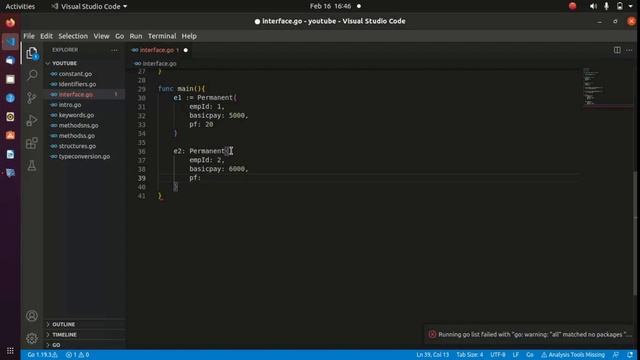The width and height of the screenshot is (640, 360).
Task: Click the Split Editor icon
Action: [617, 50]
